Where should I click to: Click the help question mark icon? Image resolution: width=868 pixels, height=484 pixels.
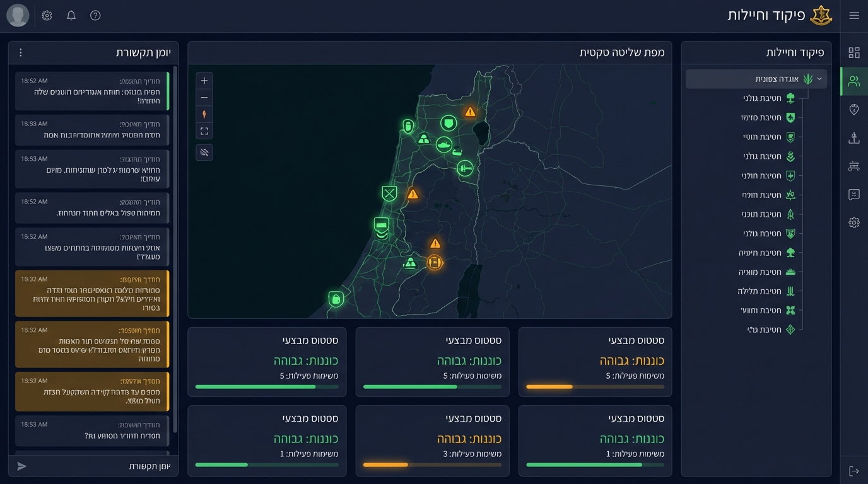[95, 16]
